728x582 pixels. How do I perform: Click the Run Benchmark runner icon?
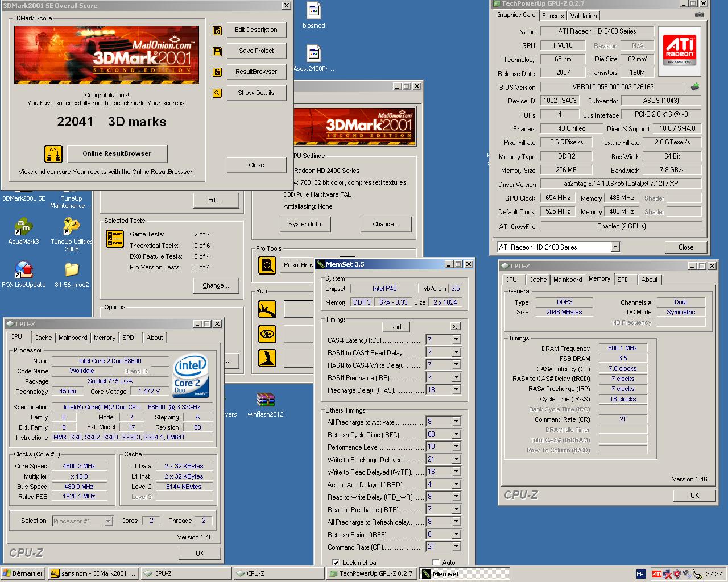tap(267, 309)
